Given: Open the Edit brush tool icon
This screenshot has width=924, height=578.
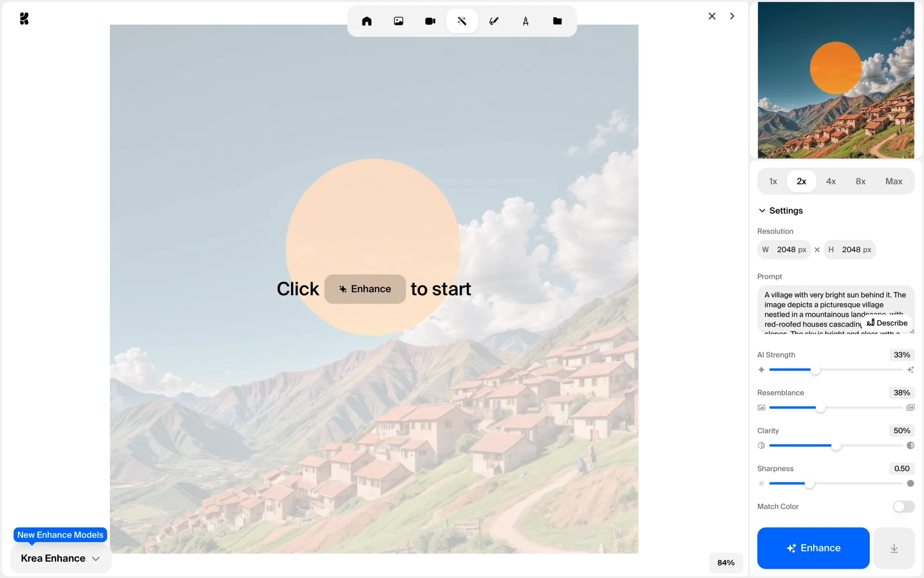Looking at the screenshot, I should [494, 21].
